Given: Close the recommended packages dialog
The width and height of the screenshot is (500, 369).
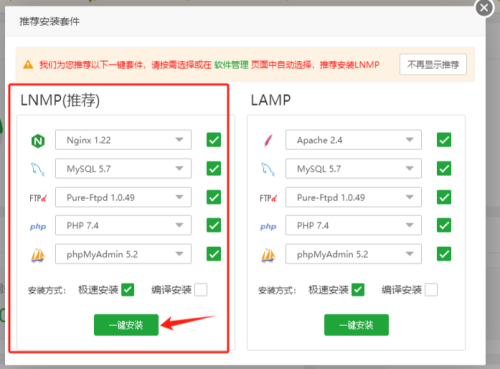Looking at the screenshot, I should (x=484, y=8).
